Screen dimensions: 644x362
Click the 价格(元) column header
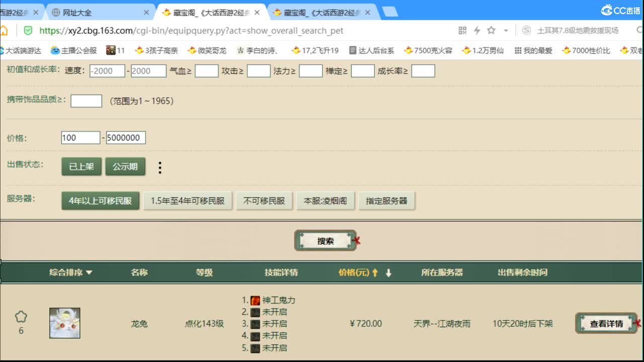(x=354, y=273)
